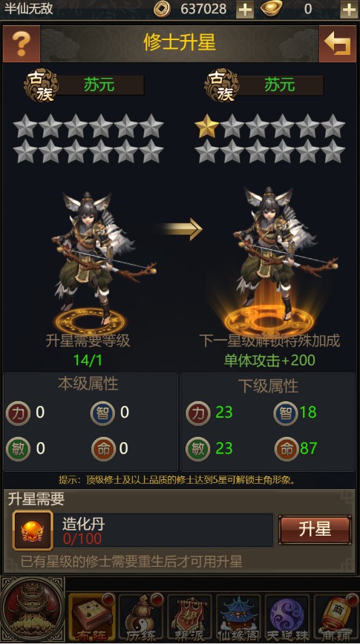The width and height of the screenshot is (360, 644).
Task: Select the next-star glowing character preview
Action: [279, 254]
